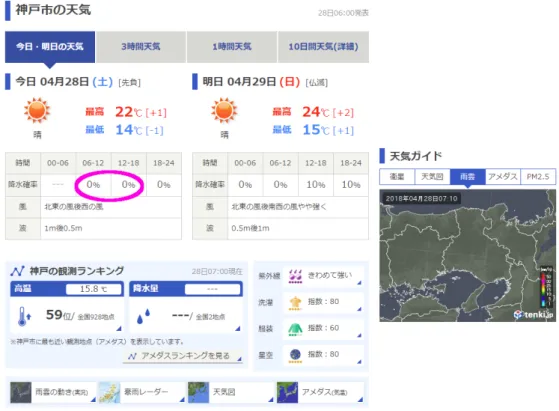Click tomorrow's 18-24 precipitation 10% cell

(x=351, y=185)
